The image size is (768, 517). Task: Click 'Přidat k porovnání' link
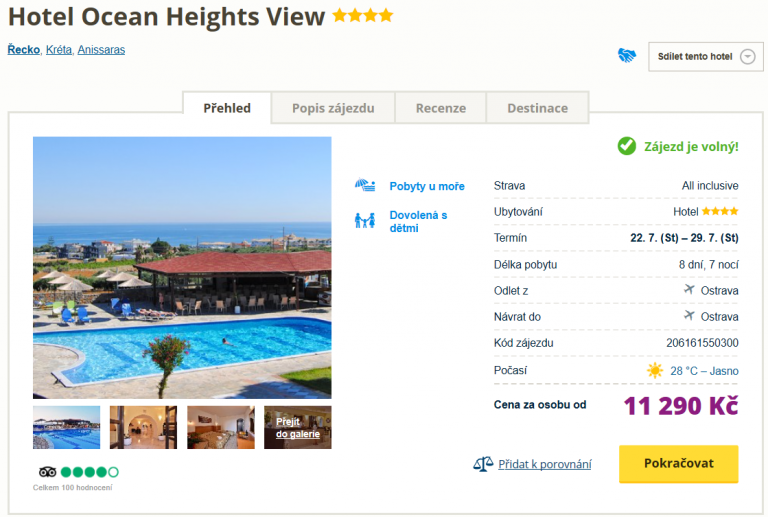point(546,464)
